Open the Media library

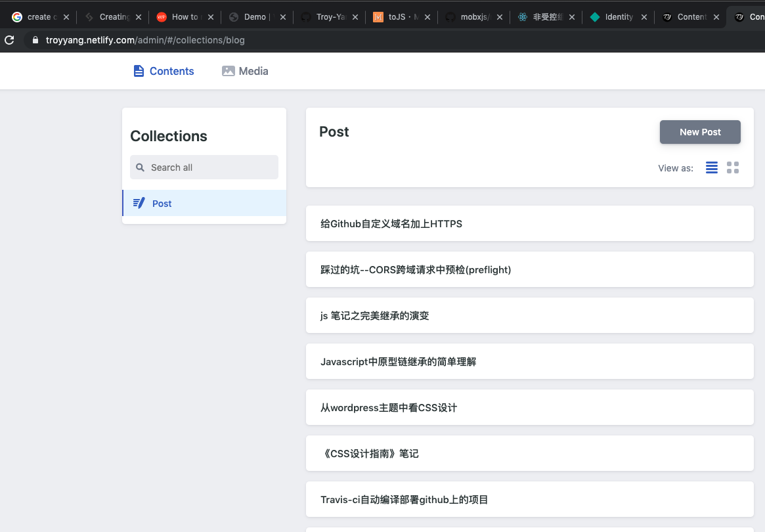(245, 71)
